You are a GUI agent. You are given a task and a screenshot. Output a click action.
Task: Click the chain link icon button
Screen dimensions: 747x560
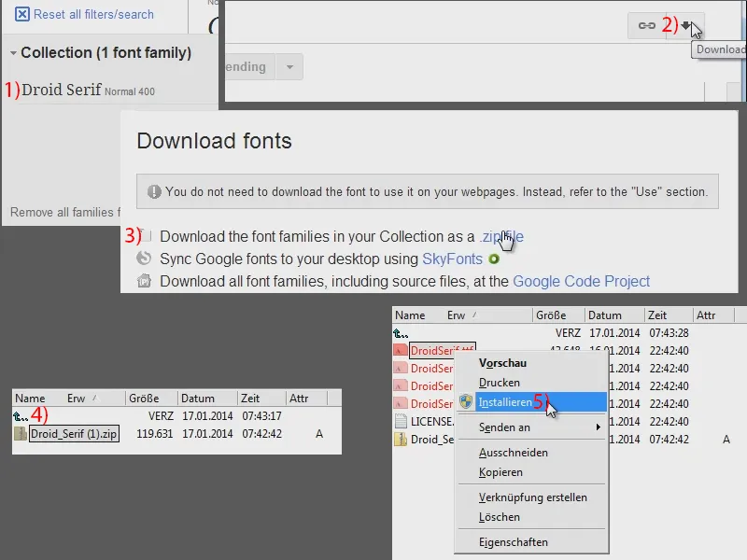point(646,26)
